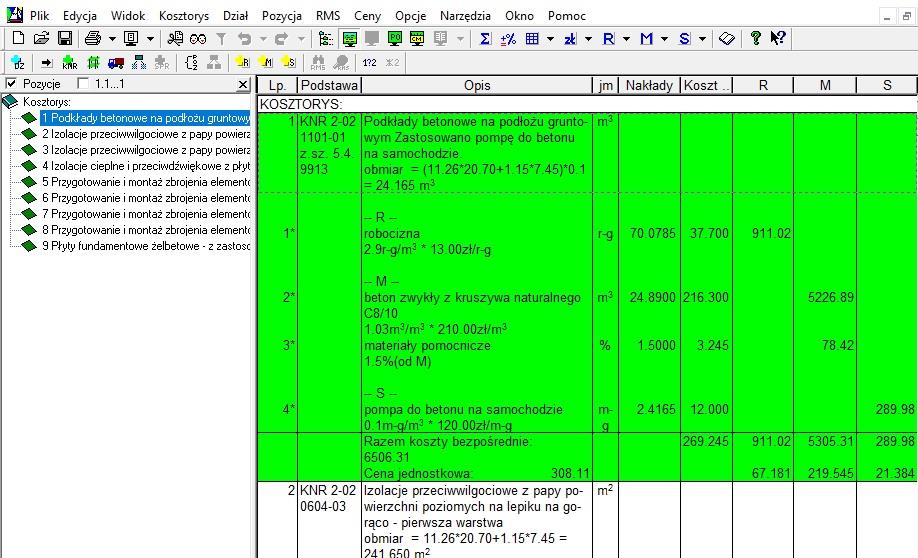
Task: Select tree item 4 Izolacje cieplne
Action: click(x=145, y=166)
